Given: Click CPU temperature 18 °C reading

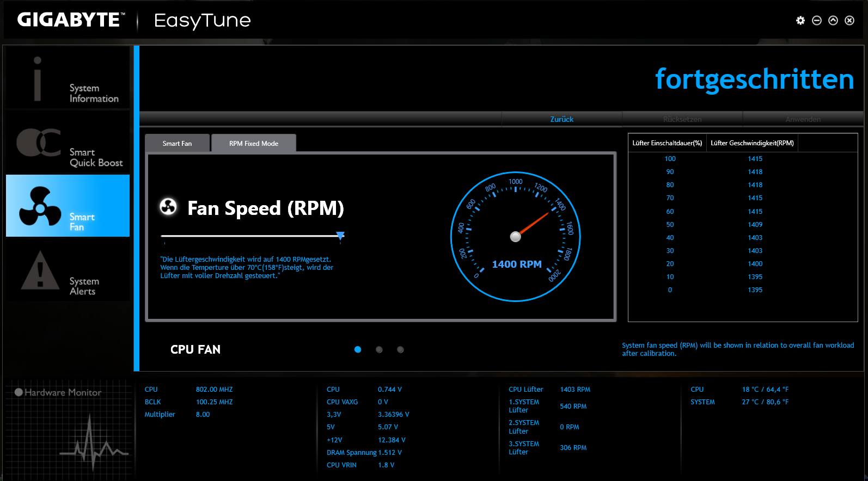Looking at the screenshot, I should (x=765, y=390).
